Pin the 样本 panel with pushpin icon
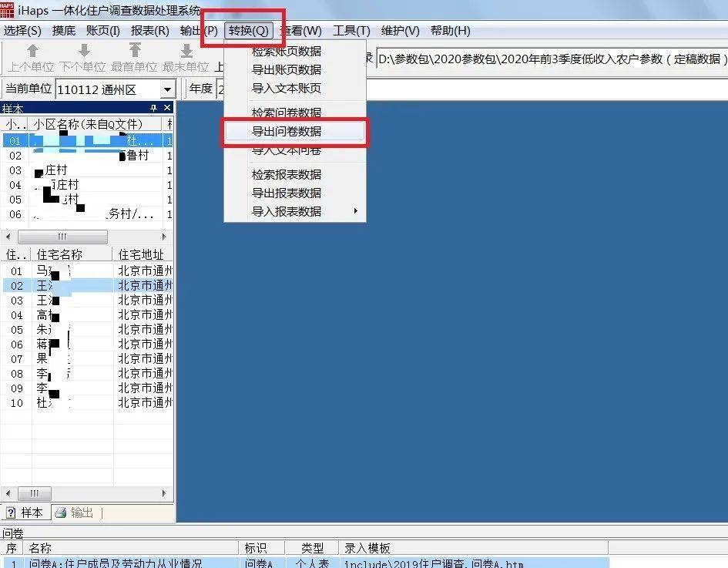The height and width of the screenshot is (568, 728). point(153,108)
